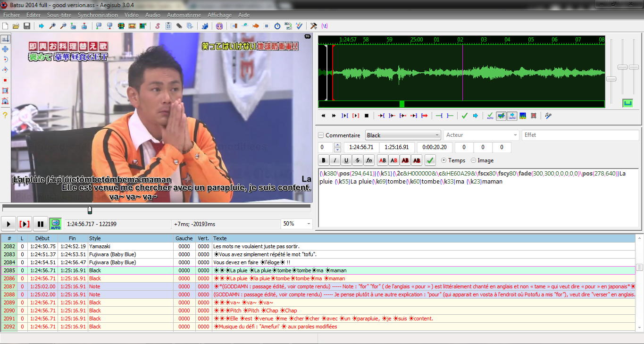Select the Scale subtitles visual tool
This screenshot has width=644, height=344.
tap(5, 80)
